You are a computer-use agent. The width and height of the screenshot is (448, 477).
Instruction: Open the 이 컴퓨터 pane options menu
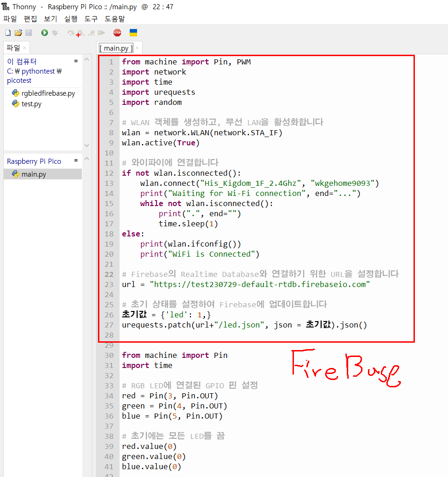point(76,61)
